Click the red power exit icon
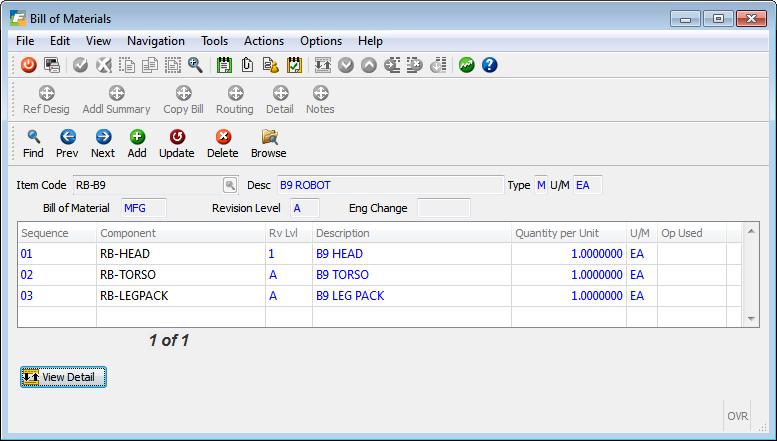This screenshot has width=777, height=441. 28,65
